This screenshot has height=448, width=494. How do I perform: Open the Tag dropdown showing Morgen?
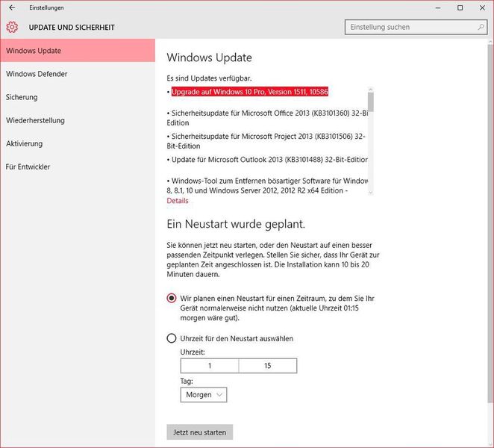[204, 395]
